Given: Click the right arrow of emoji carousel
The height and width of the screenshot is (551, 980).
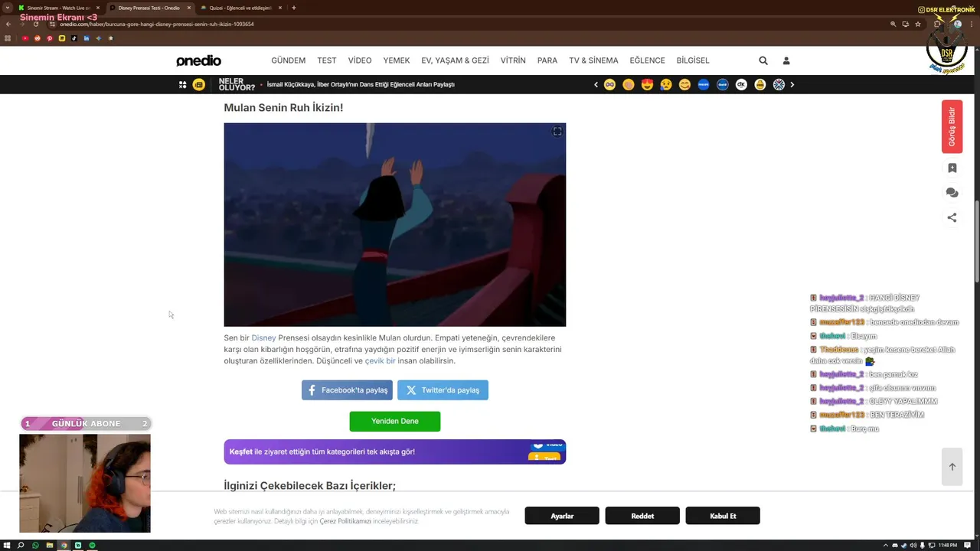Looking at the screenshot, I should 792,85.
